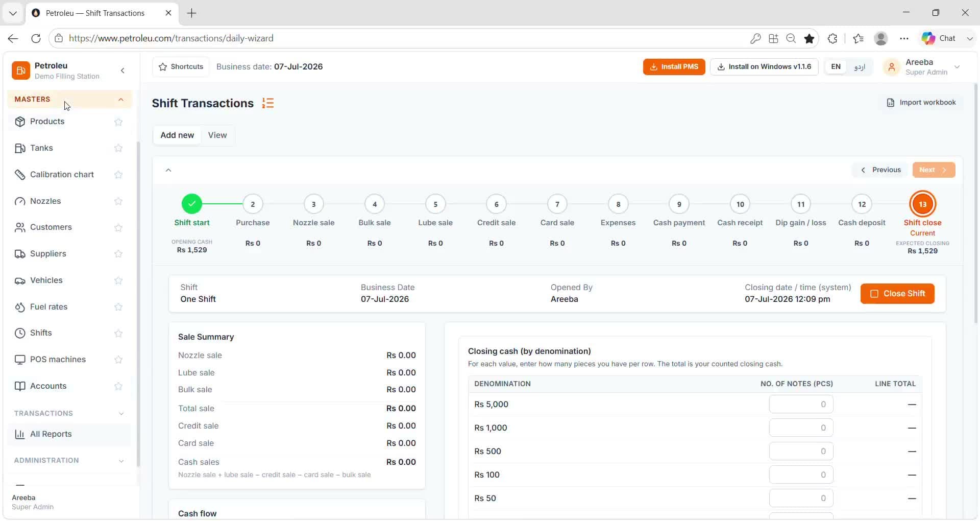Image resolution: width=980 pixels, height=521 pixels.
Task: Refresh the browser page
Action: [36, 38]
